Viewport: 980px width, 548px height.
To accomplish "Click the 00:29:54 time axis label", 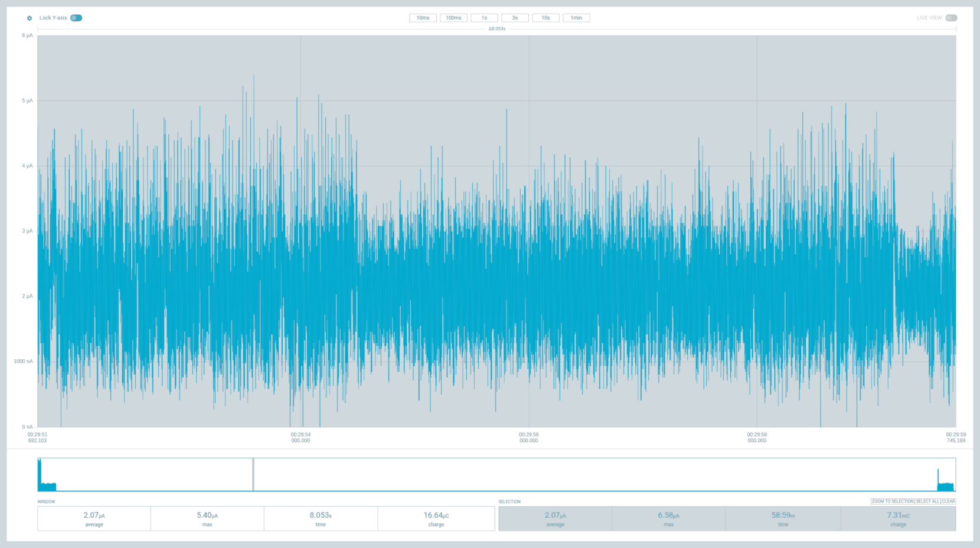I will click(300, 437).
